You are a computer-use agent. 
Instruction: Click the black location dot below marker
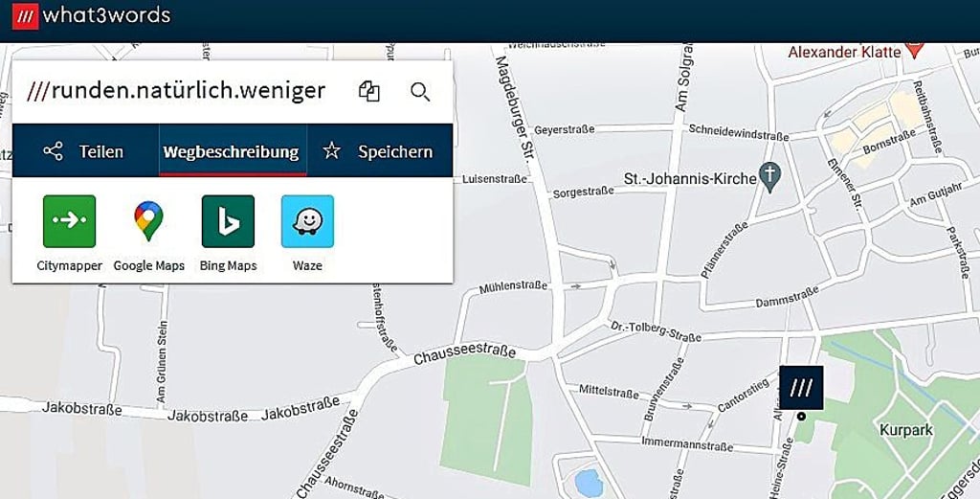pyautogui.click(x=801, y=417)
